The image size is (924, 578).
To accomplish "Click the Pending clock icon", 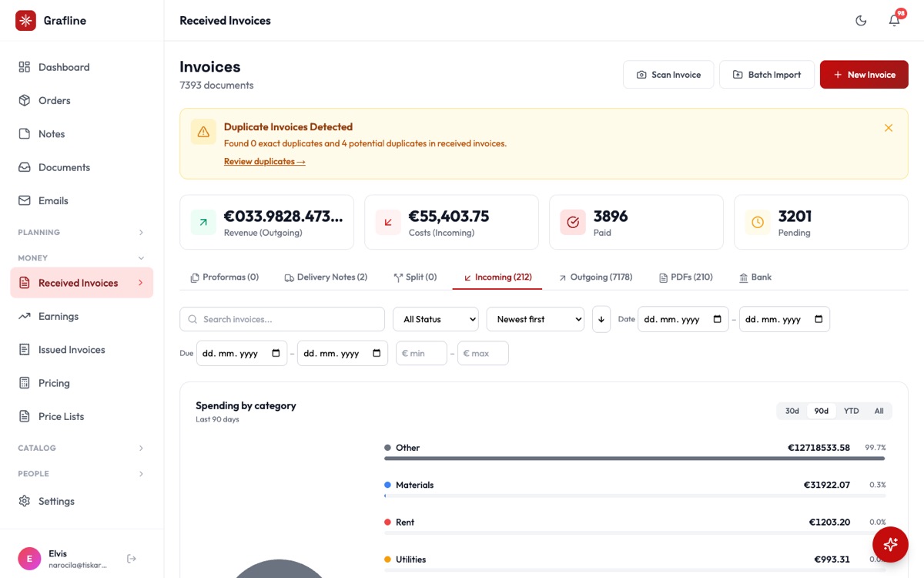I will [x=758, y=222].
